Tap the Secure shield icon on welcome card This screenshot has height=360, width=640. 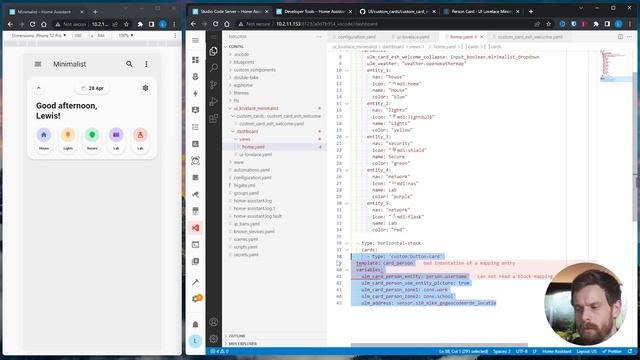pos(92,135)
